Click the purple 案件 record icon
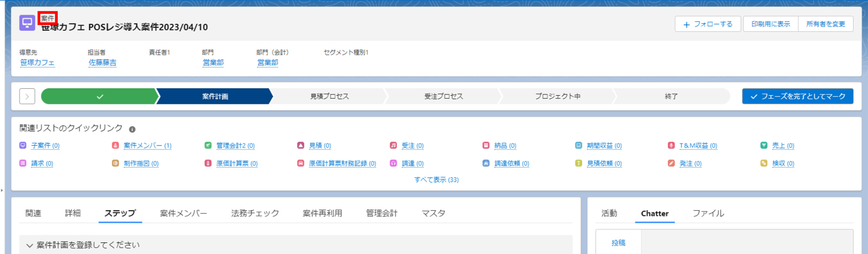Viewport: 868px width, 254px height. (27, 23)
